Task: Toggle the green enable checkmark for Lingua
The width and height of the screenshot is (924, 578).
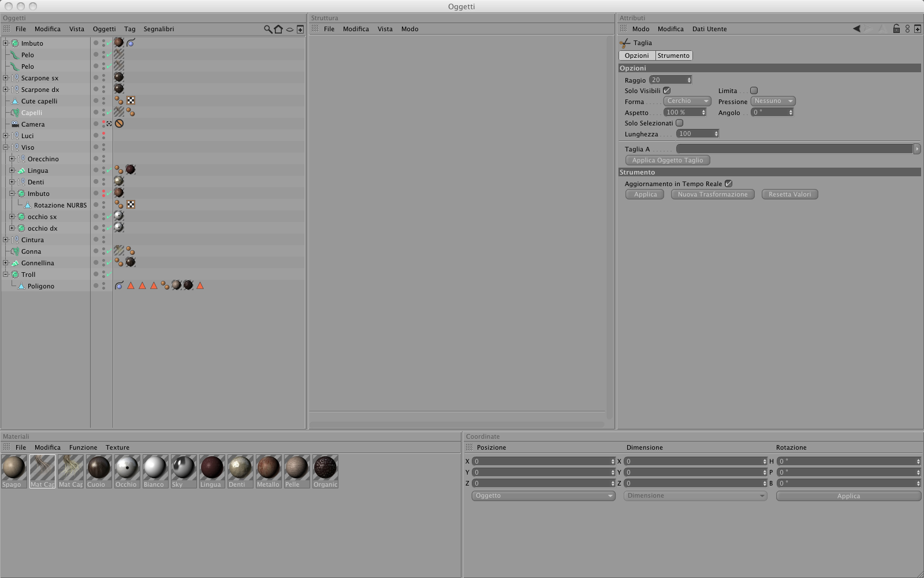Action: (x=109, y=170)
